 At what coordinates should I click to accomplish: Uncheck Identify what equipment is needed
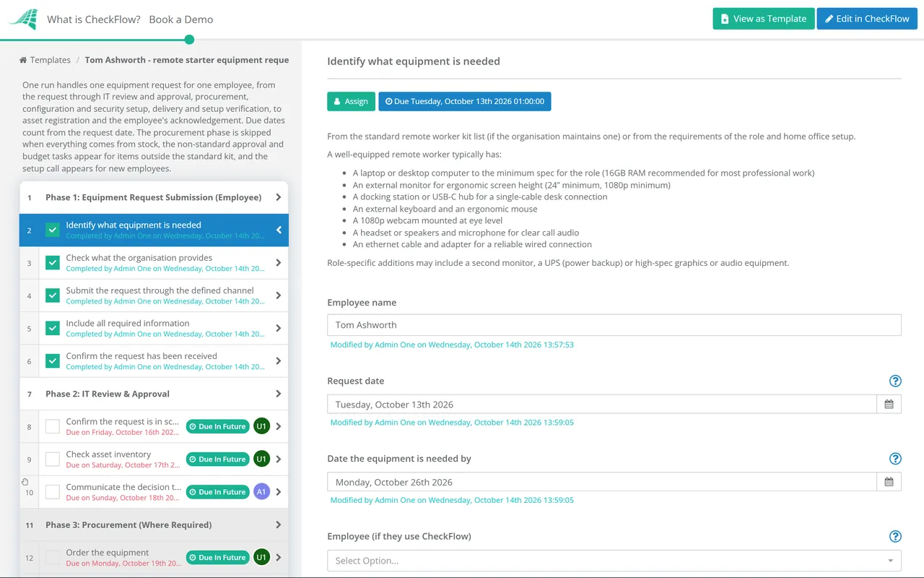click(53, 230)
